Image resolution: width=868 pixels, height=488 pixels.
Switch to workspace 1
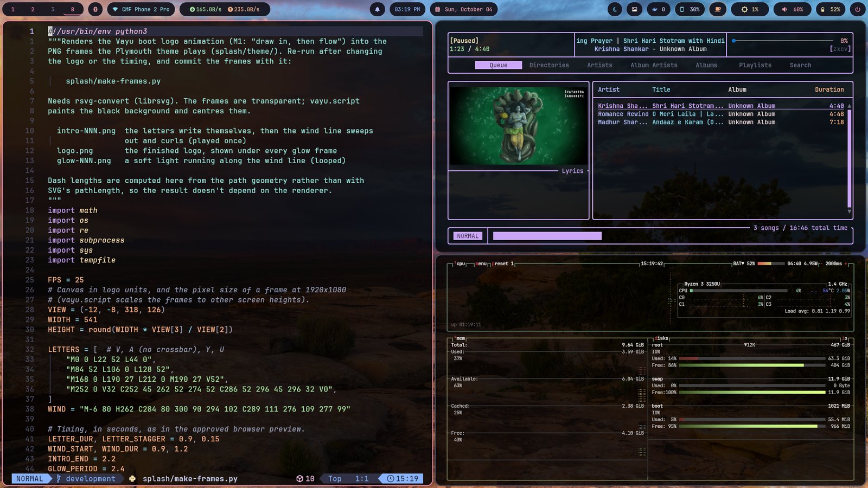coord(13,9)
